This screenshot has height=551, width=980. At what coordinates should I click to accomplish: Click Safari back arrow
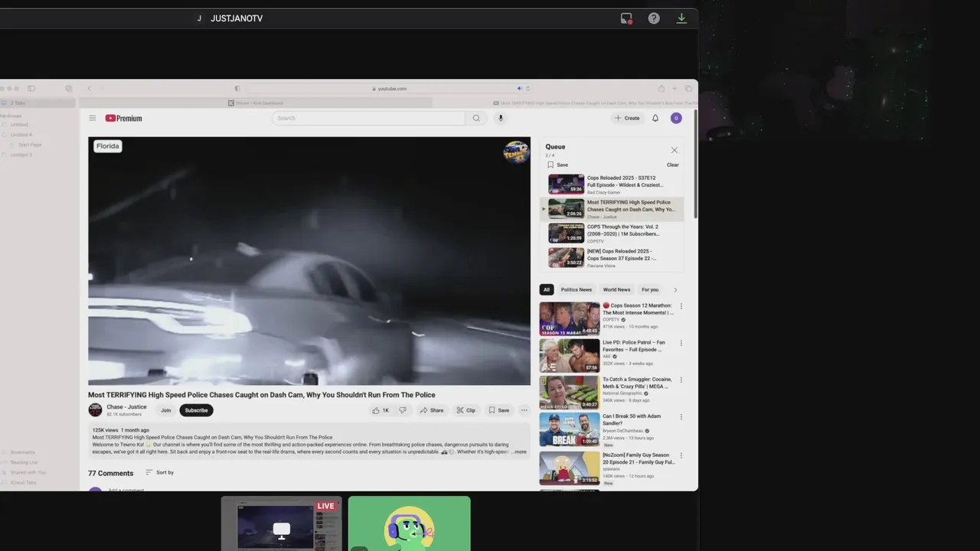89,88
